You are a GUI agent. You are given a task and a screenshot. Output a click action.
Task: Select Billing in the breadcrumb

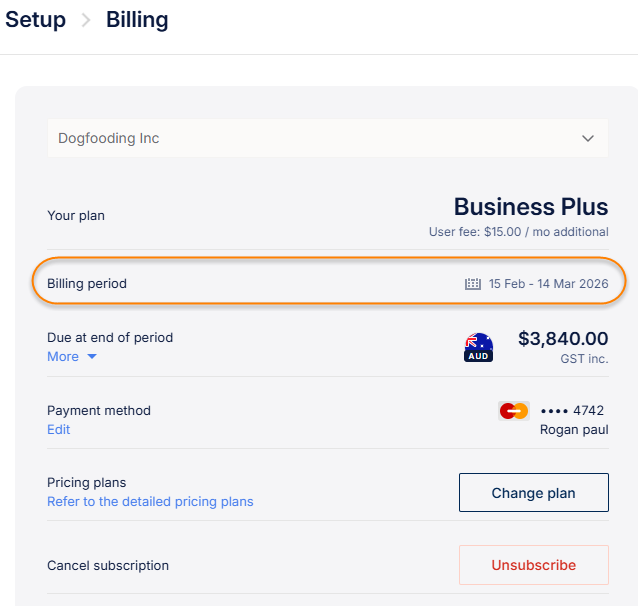[x=137, y=20]
